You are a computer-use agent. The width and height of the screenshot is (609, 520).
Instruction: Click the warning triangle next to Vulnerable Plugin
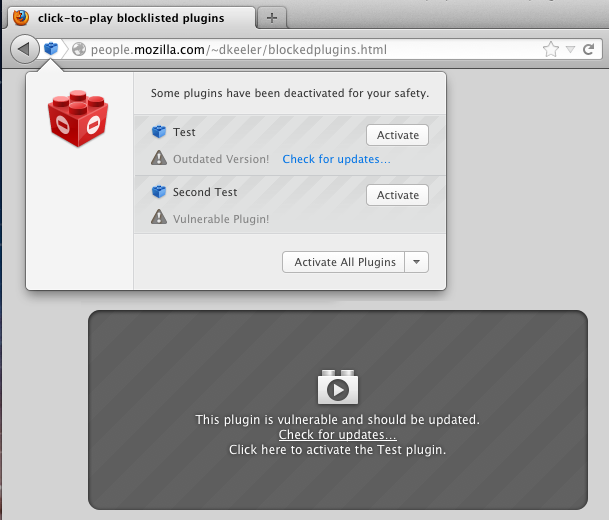158,218
